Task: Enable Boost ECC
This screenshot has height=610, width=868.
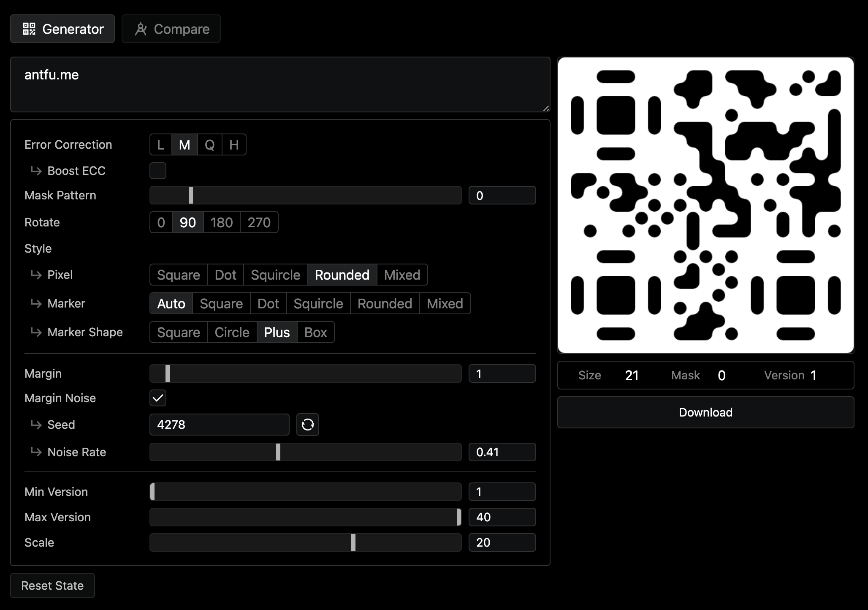Action: (x=157, y=171)
